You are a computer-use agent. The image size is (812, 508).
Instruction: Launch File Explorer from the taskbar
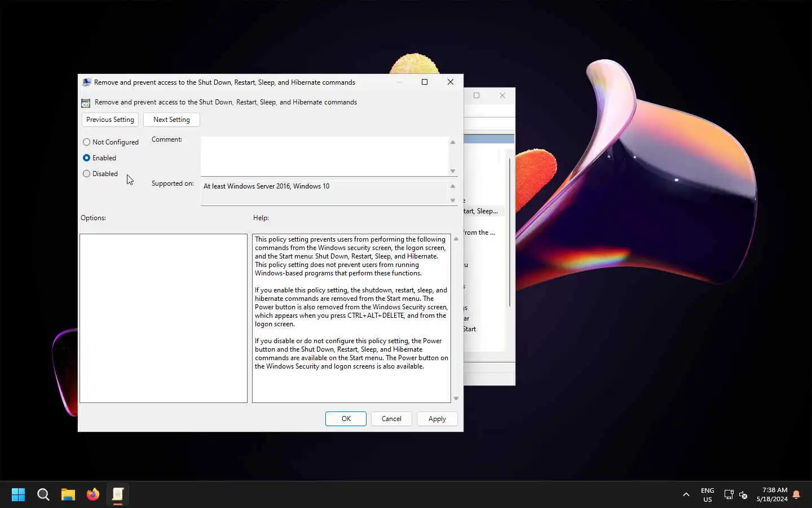pyautogui.click(x=68, y=494)
